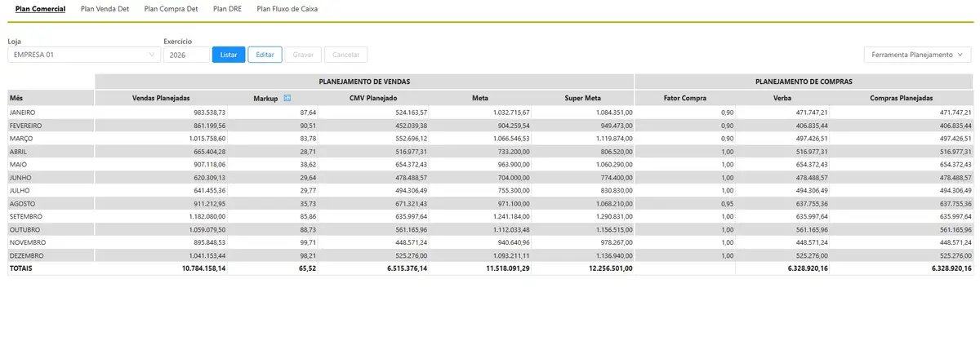Click the Super Meta column header
Screen dimensions: 980x359
pyautogui.click(x=583, y=98)
